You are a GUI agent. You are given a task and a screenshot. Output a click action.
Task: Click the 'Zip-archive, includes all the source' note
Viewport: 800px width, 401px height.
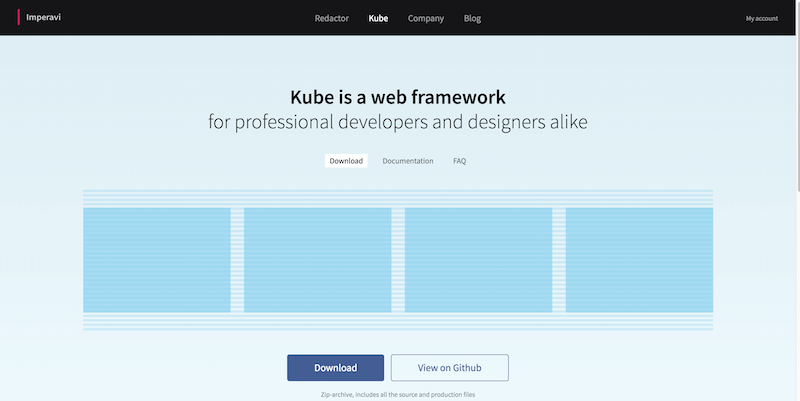click(398, 394)
